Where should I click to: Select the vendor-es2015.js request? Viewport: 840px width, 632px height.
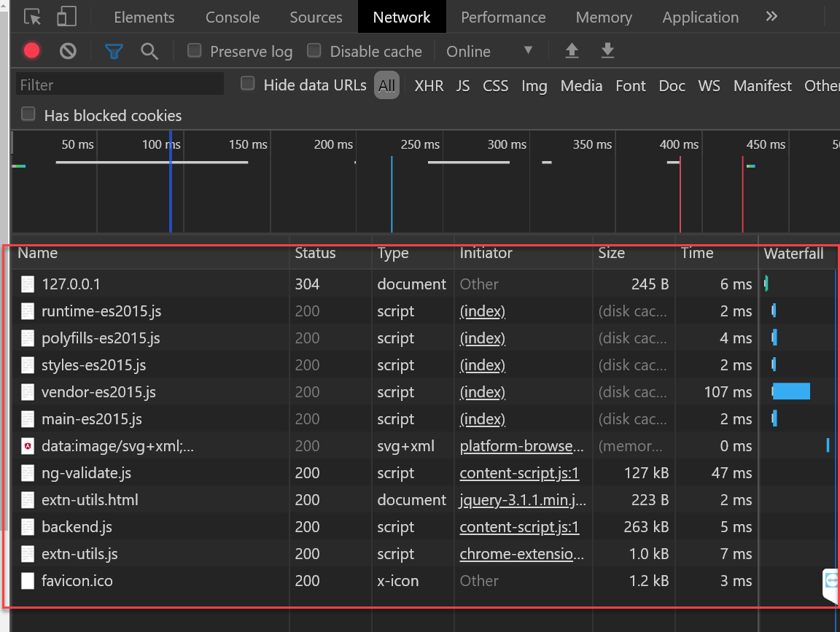425,392
